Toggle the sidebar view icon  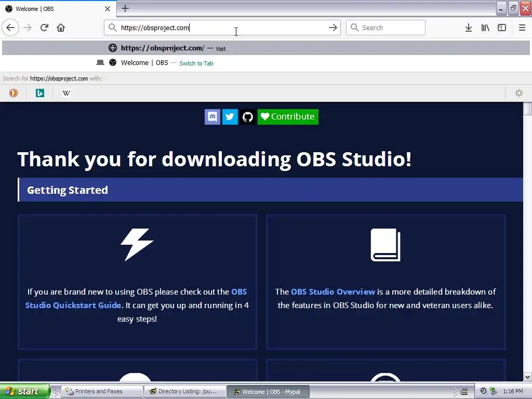pyautogui.click(x=502, y=28)
